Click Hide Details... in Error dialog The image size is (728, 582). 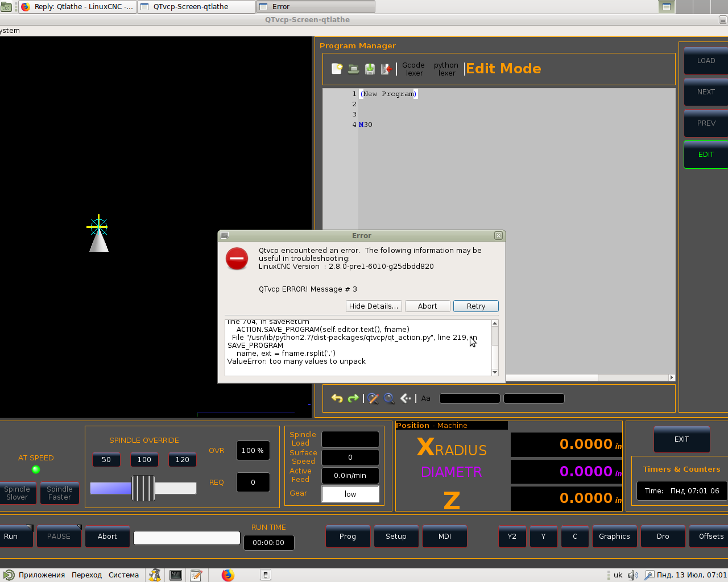[x=374, y=306]
